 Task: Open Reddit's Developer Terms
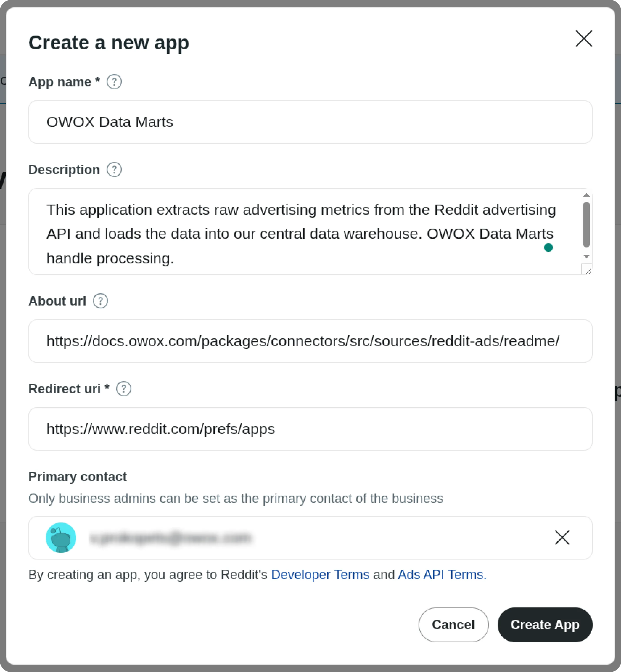coord(320,574)
